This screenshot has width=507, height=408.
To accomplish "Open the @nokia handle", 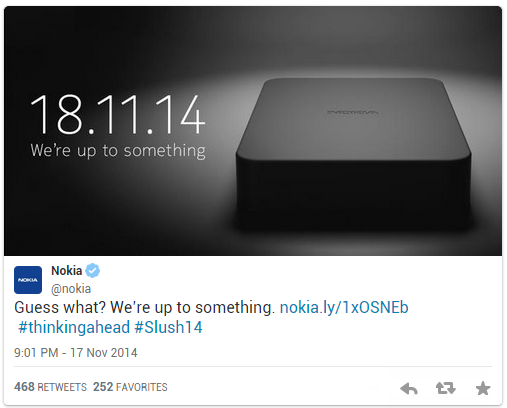I will [x=71, y=289].
